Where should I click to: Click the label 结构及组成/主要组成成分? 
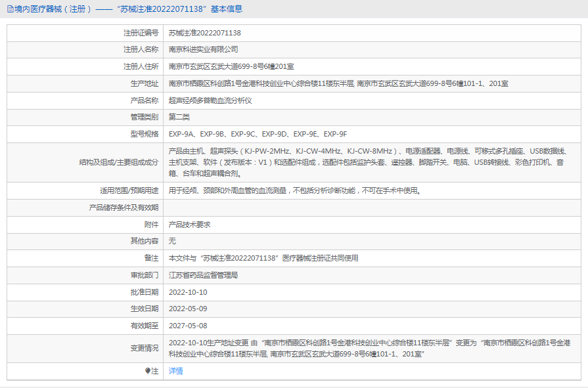pos(119,162)
